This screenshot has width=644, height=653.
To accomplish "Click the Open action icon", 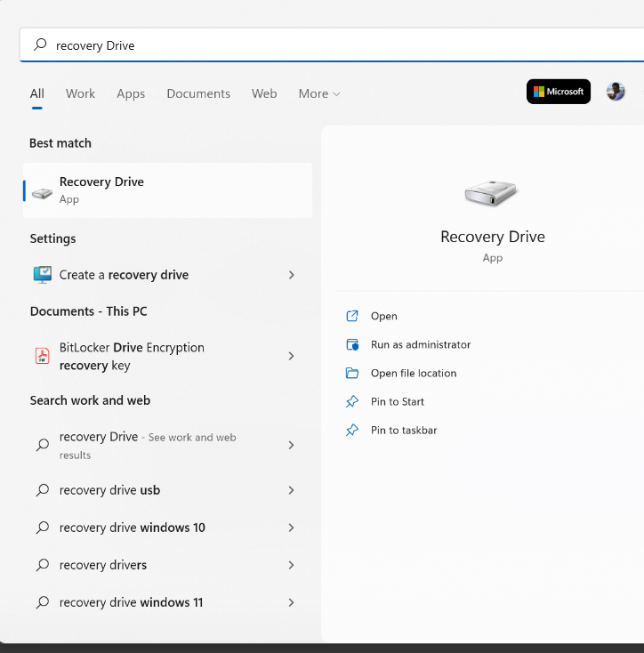I will [352, 316].
